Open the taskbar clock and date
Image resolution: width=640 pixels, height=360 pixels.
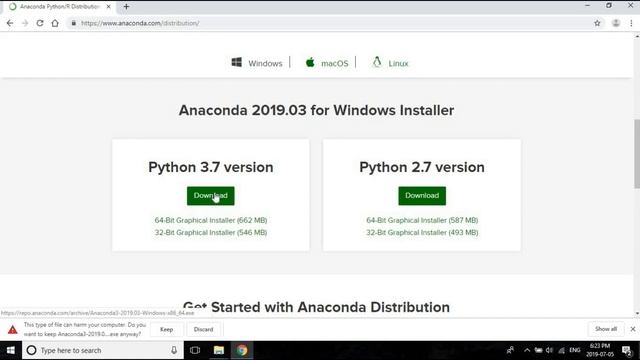pos(600,350)
